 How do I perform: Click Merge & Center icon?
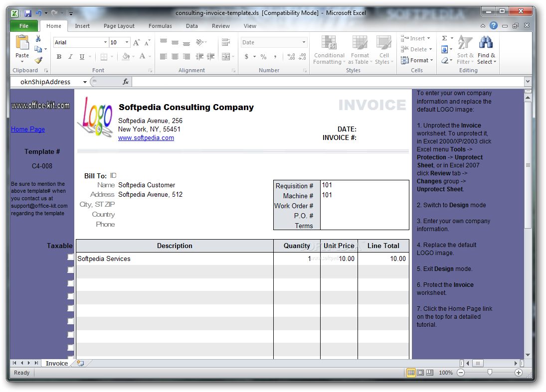(226, 57)
